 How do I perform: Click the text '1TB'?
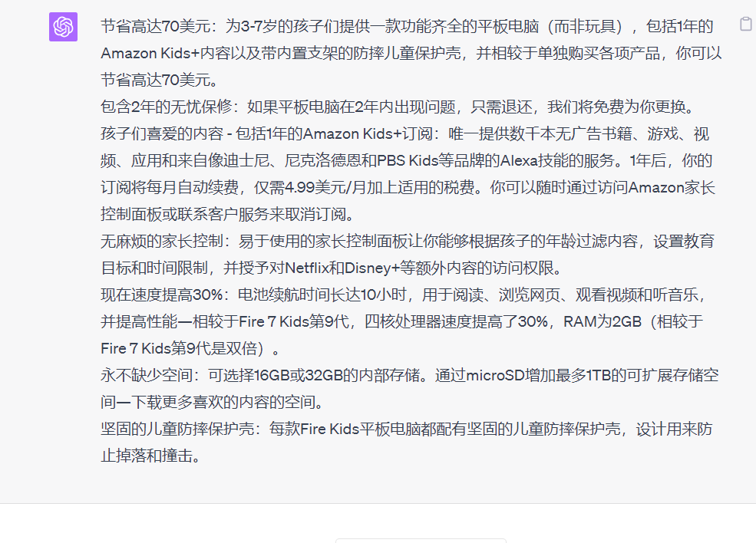click(598, 375)
